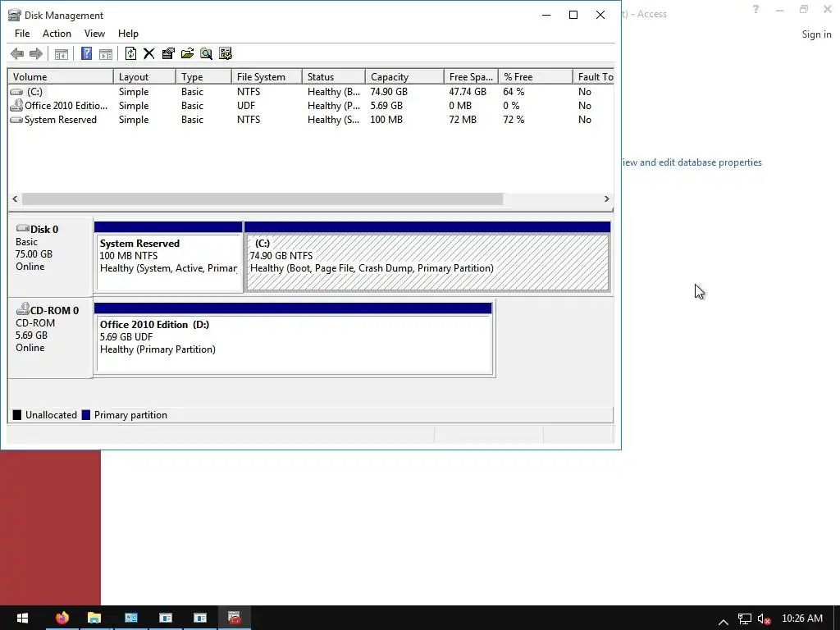This screenshot has height=630, width=840.
Task: Click the Back arrow toolbar icon
Action: tap(17, 53)
